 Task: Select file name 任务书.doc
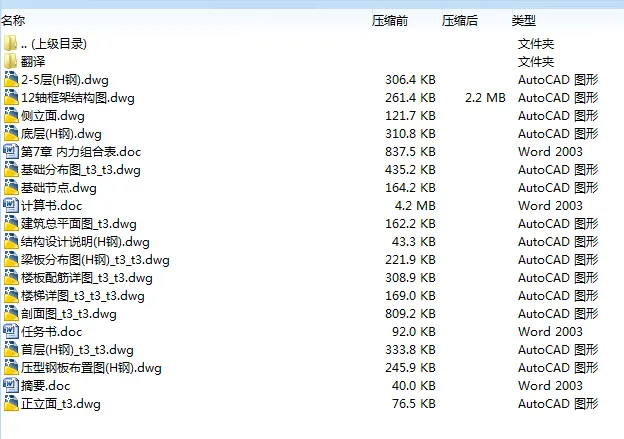pyautogui.click(x=51, y=332)
